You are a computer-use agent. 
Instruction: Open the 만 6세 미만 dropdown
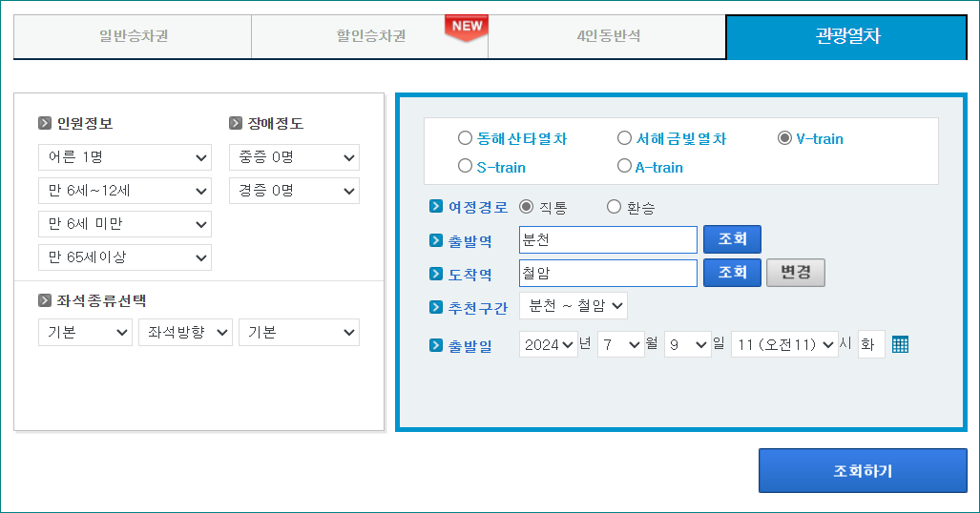125,224
